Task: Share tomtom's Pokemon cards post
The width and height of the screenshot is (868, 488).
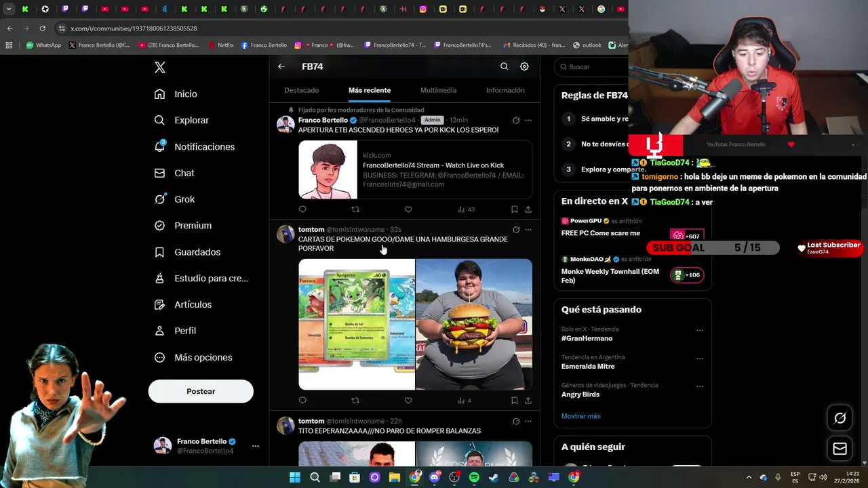Action: (528, 401)
